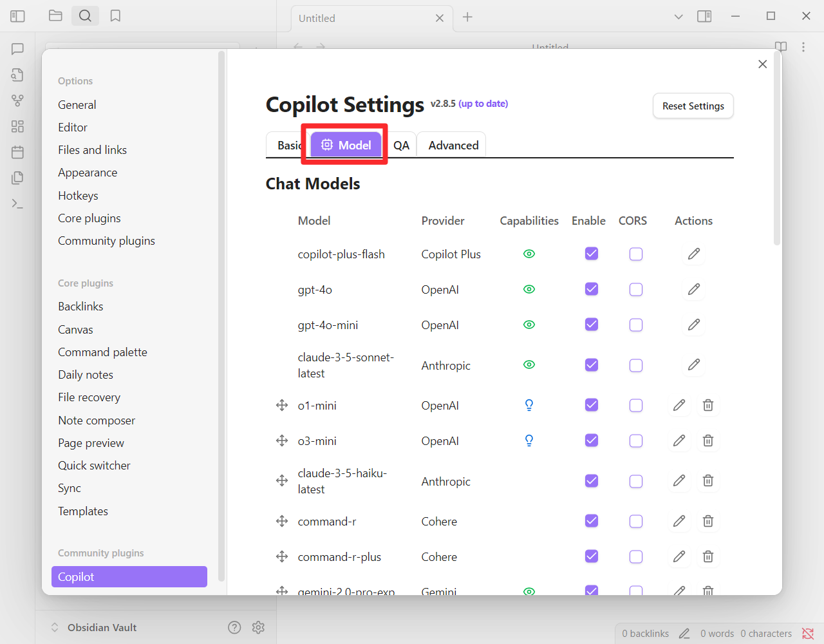Edit the command-r-plus model pencil
This screenshot has height=644, width=824.
pos(679,556)
